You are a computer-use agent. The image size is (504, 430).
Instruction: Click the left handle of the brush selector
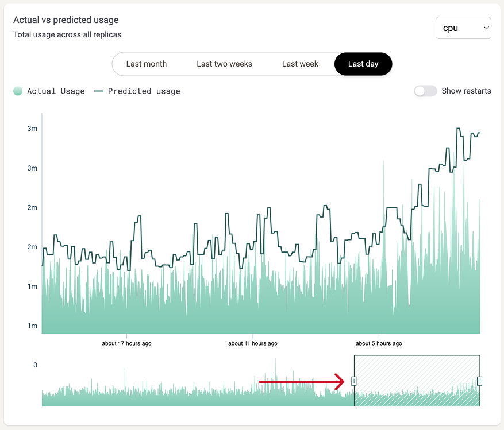355,380
